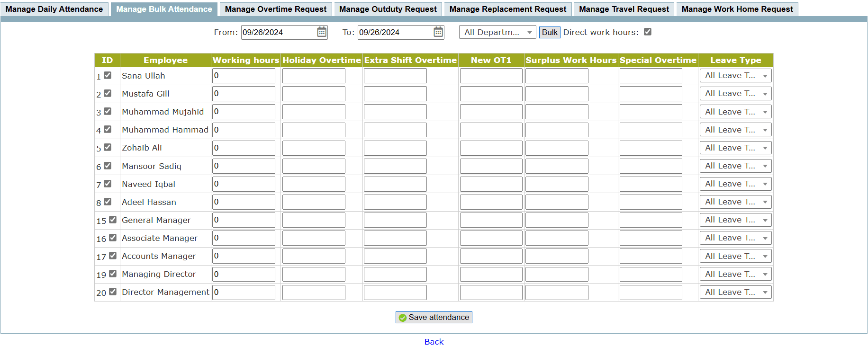
Task: Focus Holiday Overtime field for General Manager
Action: tap(314, 220)
